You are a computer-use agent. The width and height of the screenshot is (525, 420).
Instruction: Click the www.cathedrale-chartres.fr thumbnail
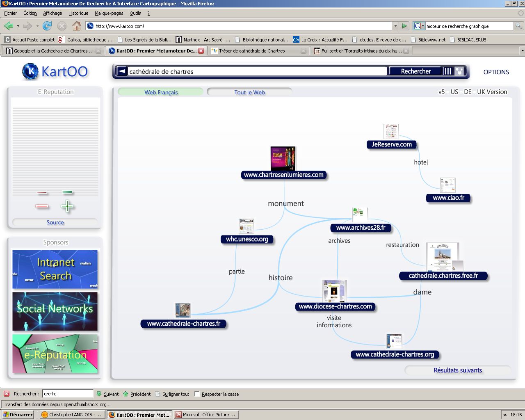(183, 310)
